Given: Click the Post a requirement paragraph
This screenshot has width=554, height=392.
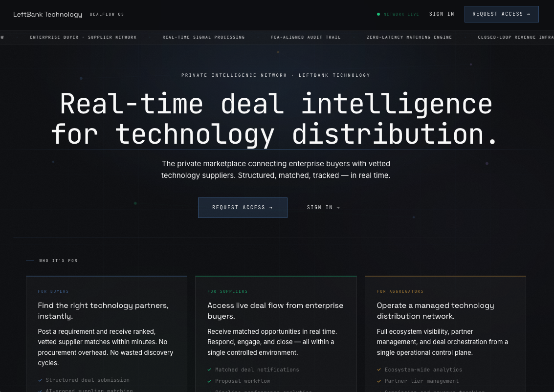Looking at the screenshot, I should (x=106, y=347).
